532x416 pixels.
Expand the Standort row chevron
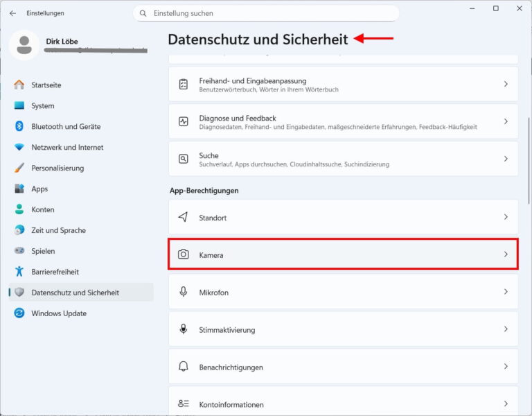pos(506,216)
